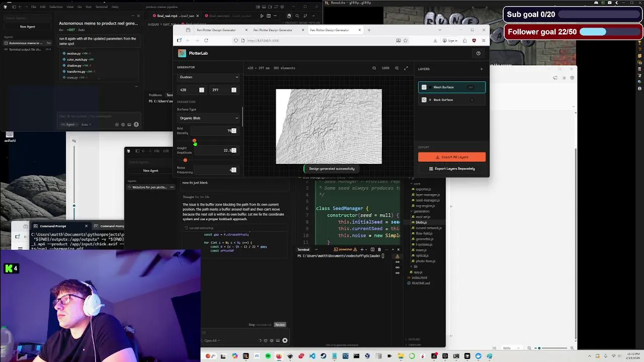Click Export Layers Separately
644x362 pixels.
[452, 169]
